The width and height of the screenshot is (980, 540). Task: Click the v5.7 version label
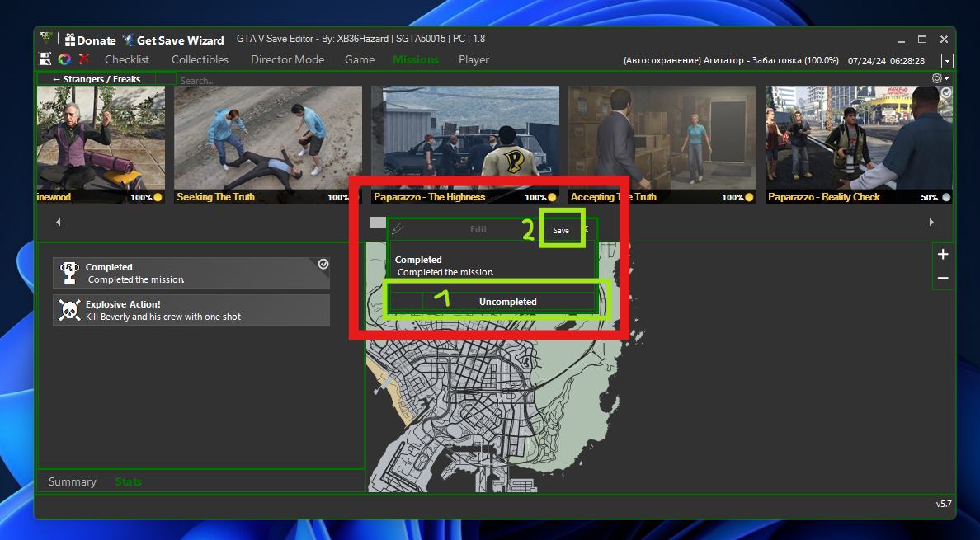click(944, 504)
